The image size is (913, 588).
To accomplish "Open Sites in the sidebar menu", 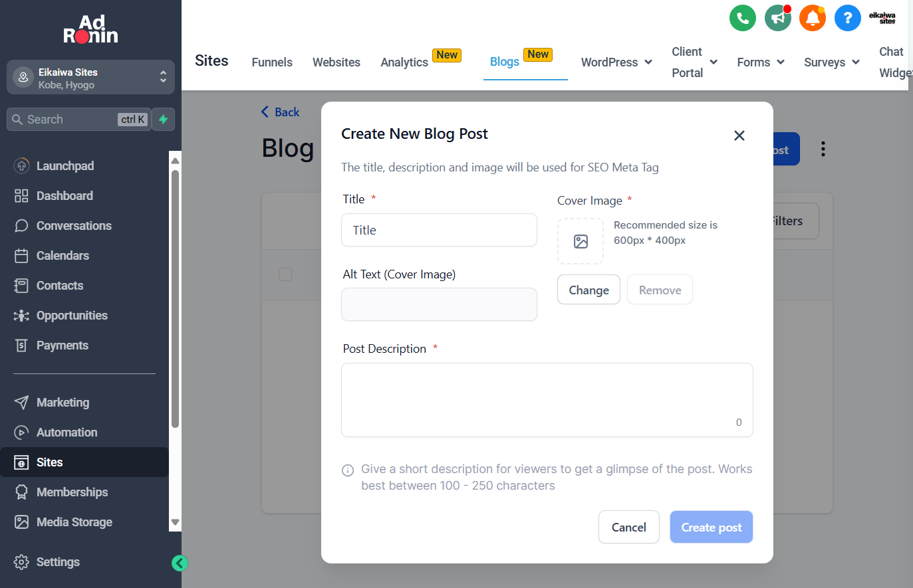I will pos(84,462).
